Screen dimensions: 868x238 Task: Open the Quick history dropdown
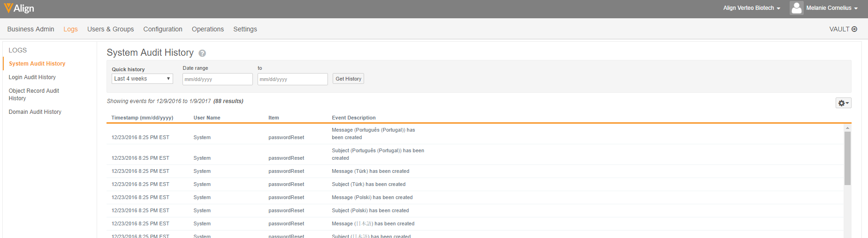[x=142, y=79]
